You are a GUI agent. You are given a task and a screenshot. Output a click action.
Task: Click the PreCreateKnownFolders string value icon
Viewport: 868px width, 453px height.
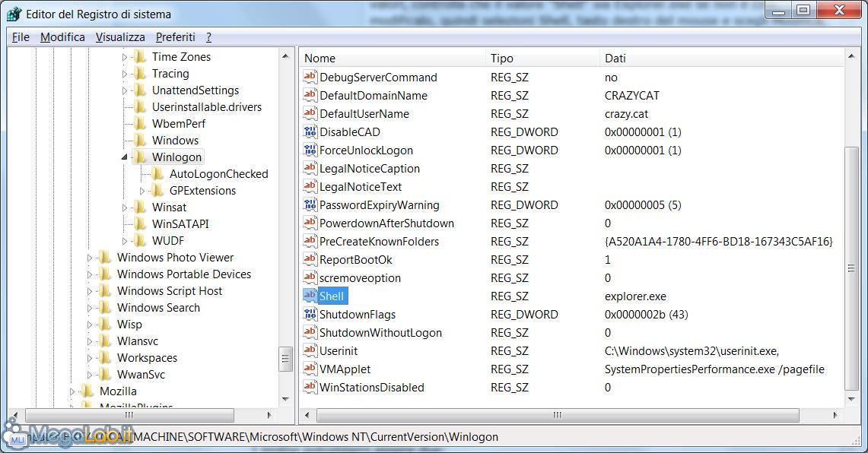310,241
